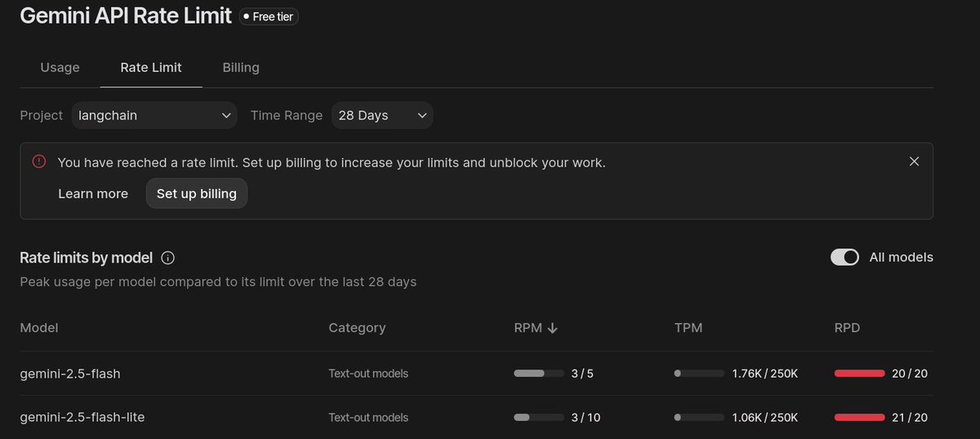Click the TPM bar for gemini-2.5-flash
The image size is (980, 439).
pyautogui.click(x=699, y=374)
